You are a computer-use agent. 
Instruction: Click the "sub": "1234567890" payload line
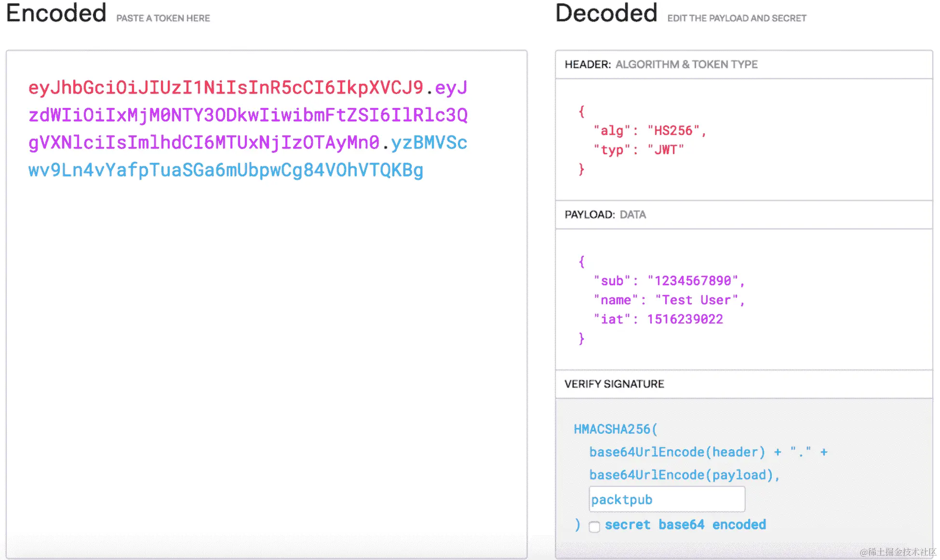[x=669, y=281]
